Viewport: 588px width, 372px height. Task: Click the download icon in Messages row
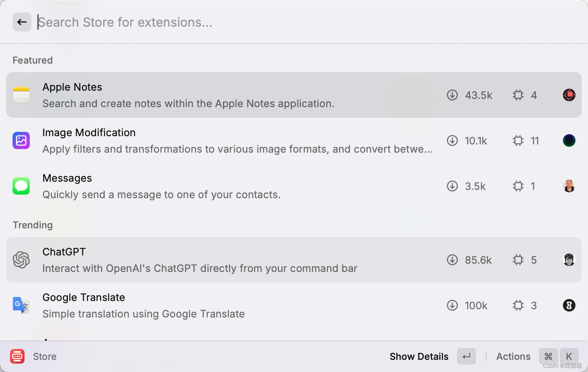tap(452, 186)
